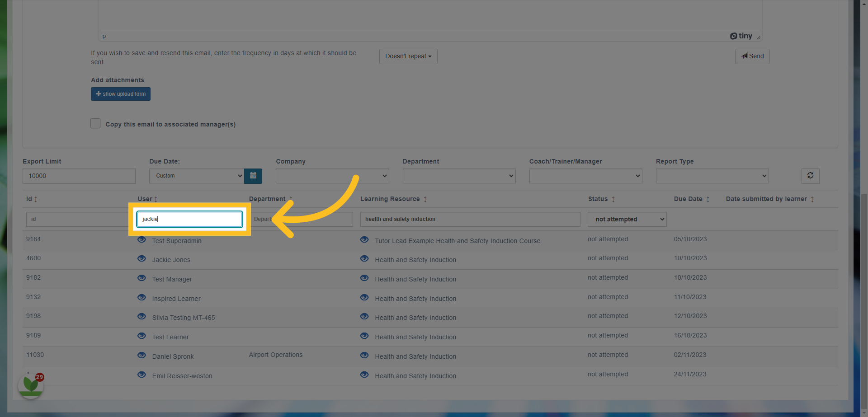Open the Company filter dropdown
Image resolution: width=868 pixels, height=417 pixels.
332,176
